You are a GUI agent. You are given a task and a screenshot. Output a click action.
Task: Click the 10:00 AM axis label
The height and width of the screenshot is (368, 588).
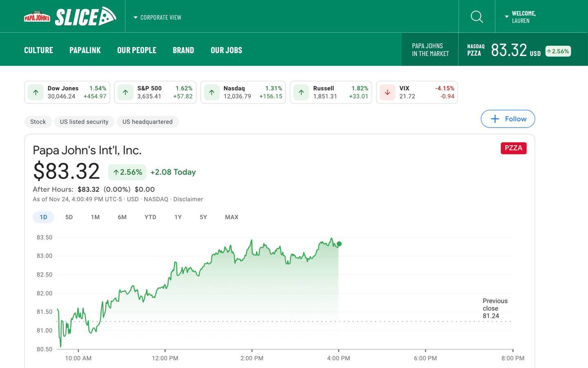point(78,358)
